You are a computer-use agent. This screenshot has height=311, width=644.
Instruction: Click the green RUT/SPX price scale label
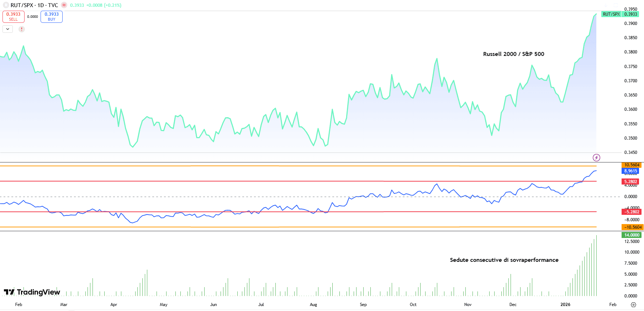point(620,14)
